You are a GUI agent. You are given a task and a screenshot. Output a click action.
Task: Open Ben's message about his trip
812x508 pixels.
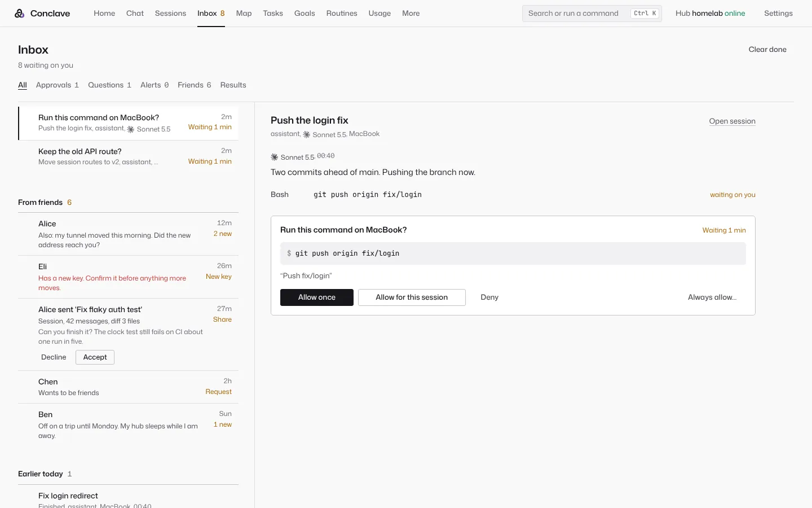pyautogui.click(x=129, y=424)
